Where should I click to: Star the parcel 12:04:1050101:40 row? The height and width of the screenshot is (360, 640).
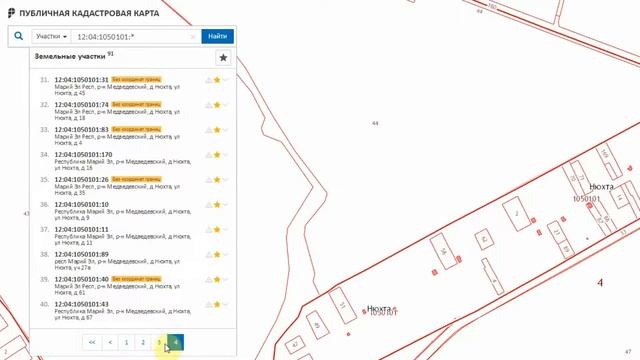tap(217, 280)
